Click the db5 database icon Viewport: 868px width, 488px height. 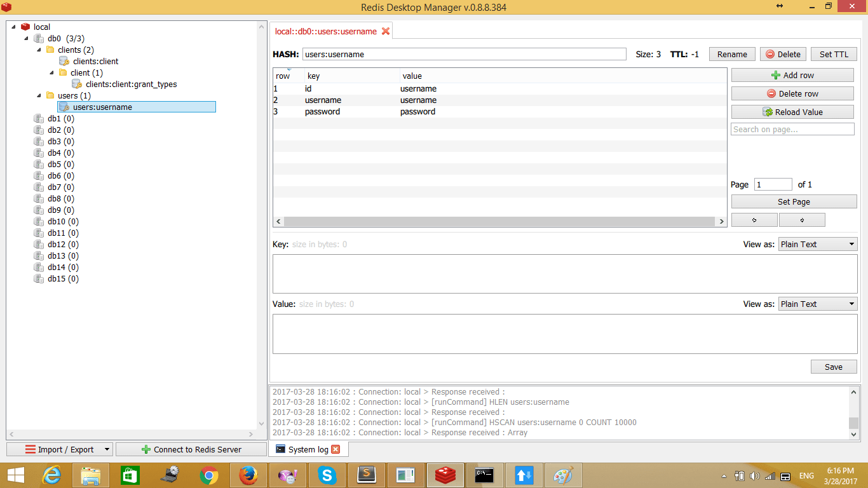click(x=39, y=164)
